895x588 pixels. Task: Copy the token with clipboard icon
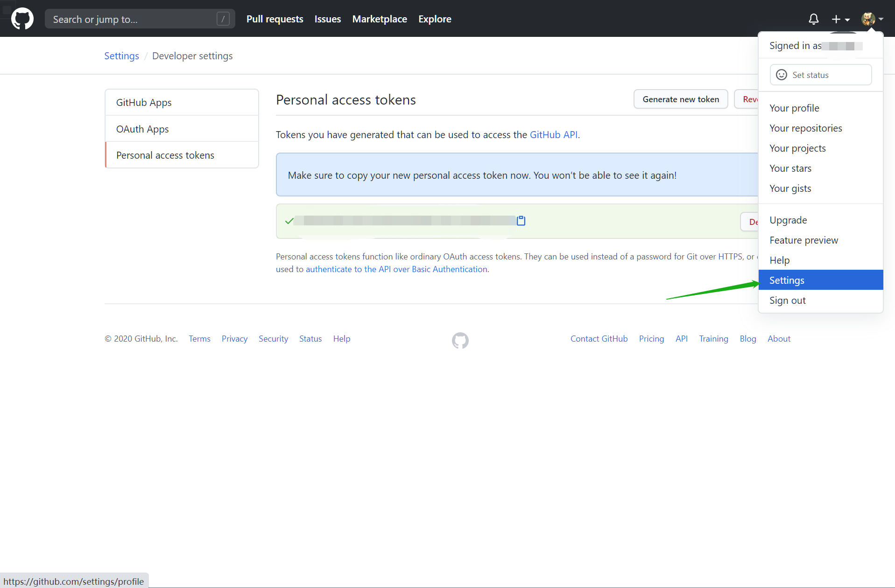tap(521, 221)
